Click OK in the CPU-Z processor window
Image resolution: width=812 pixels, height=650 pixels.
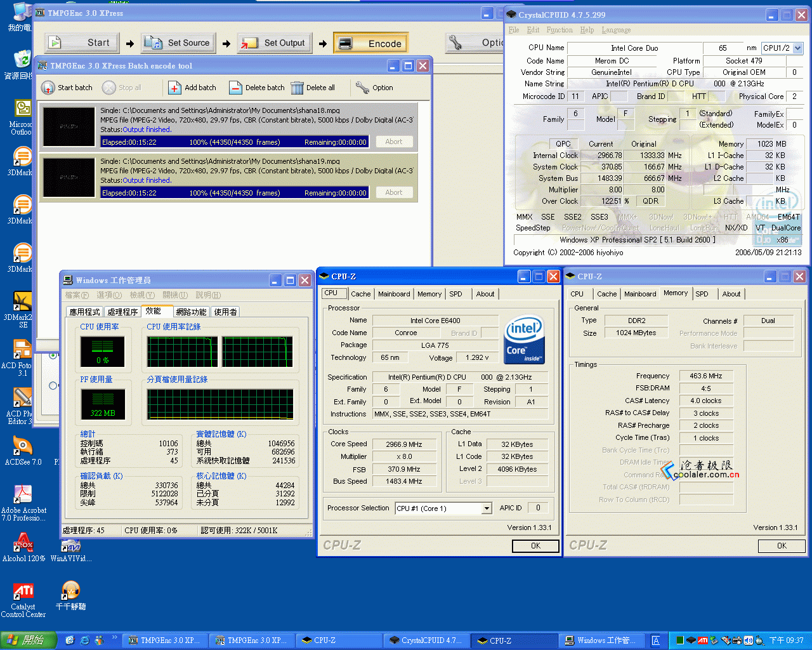(x=535, y=546)
